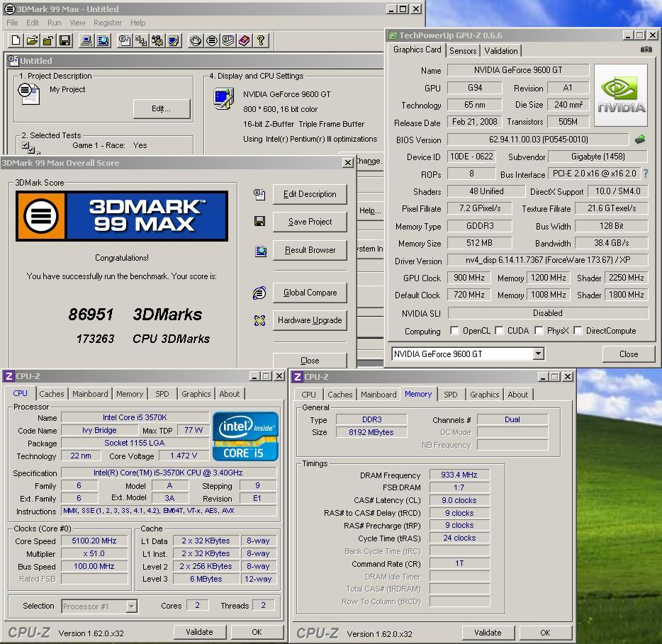This screenshot has height=644, width=662.
Task: Toggle the DirectCompute checkbox
Action: coord(578,330)
